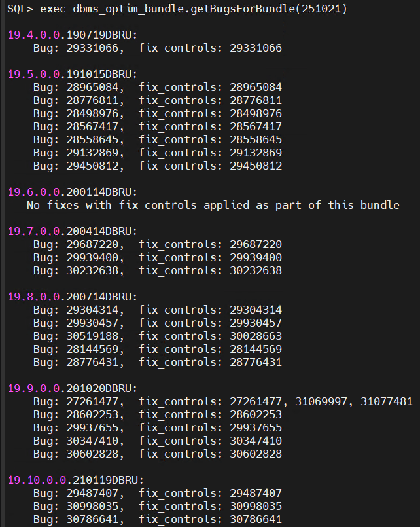Click the 19.5.0.0.191015DBRU bundle header
The height and width of the screenshot is (527, 420).
click(72, 74)
